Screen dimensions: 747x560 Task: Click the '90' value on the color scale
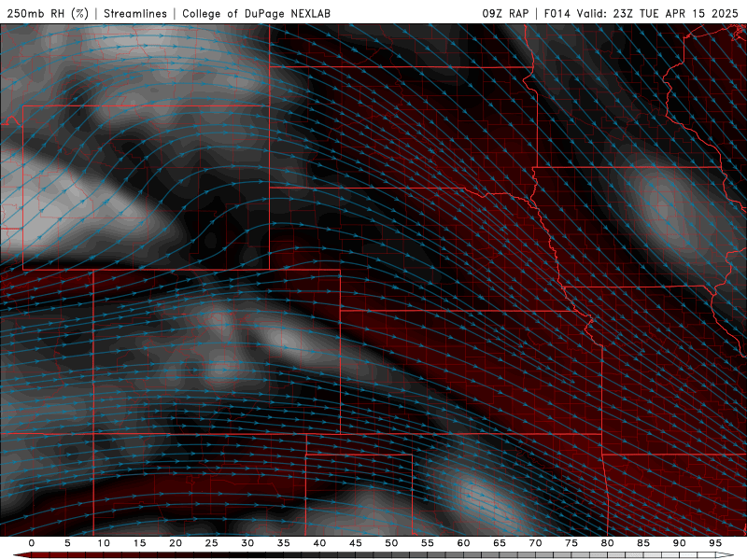point(679,543)
